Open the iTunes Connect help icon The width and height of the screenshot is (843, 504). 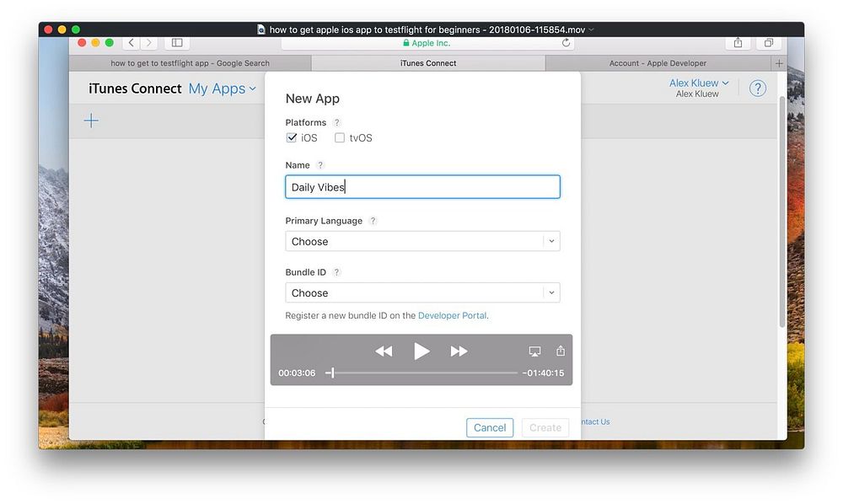(x=758, y=88)
